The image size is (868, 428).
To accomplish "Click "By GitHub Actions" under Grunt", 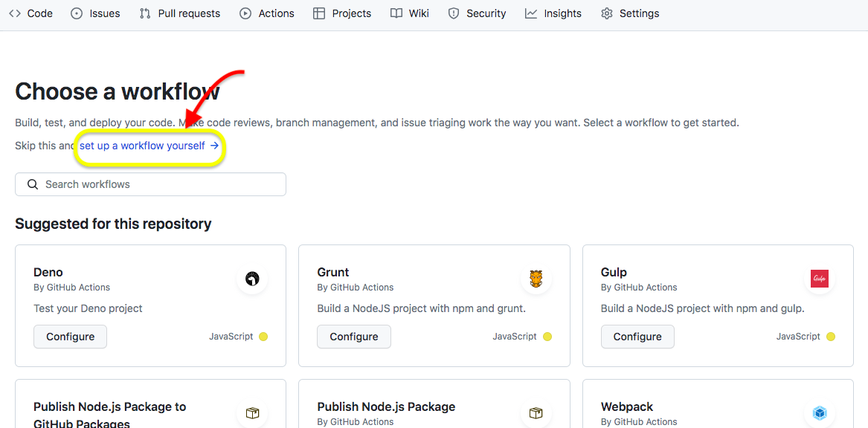I will coord(356,288).
